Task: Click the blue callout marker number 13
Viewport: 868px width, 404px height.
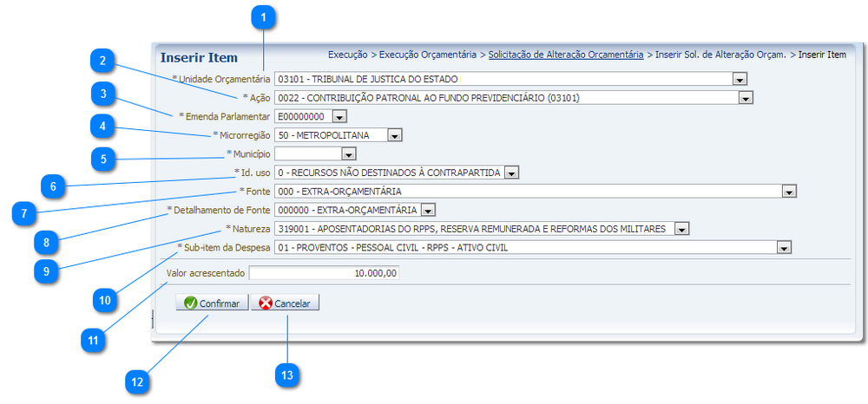Action: 286,375
